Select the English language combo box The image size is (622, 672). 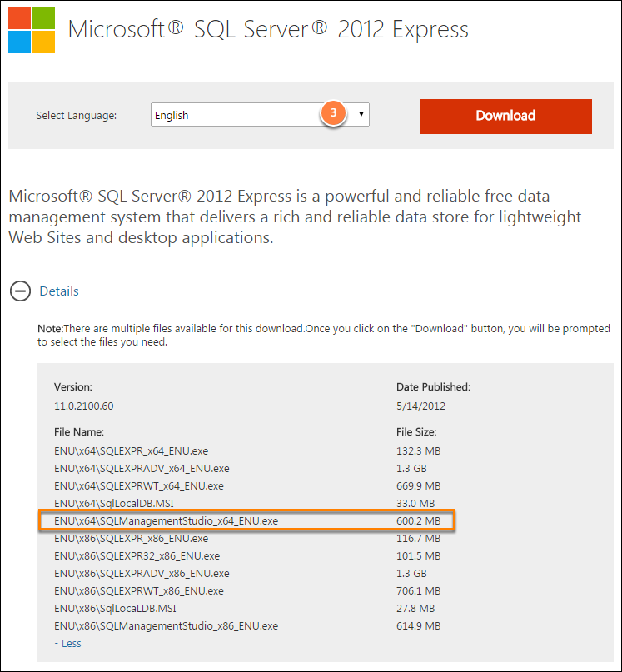pos(260,114)
